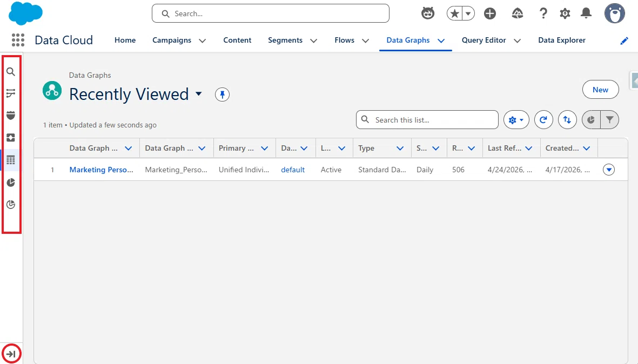Expand the Segments tab menu chevron
This screenshot has height=364, width=638.
click(x=314, y=41)
